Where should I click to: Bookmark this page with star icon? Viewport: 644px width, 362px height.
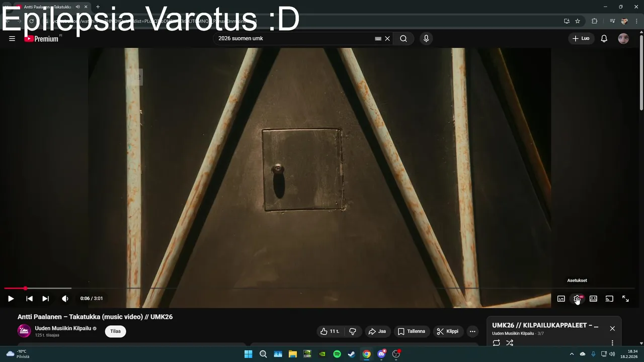(x=578, y=21)
